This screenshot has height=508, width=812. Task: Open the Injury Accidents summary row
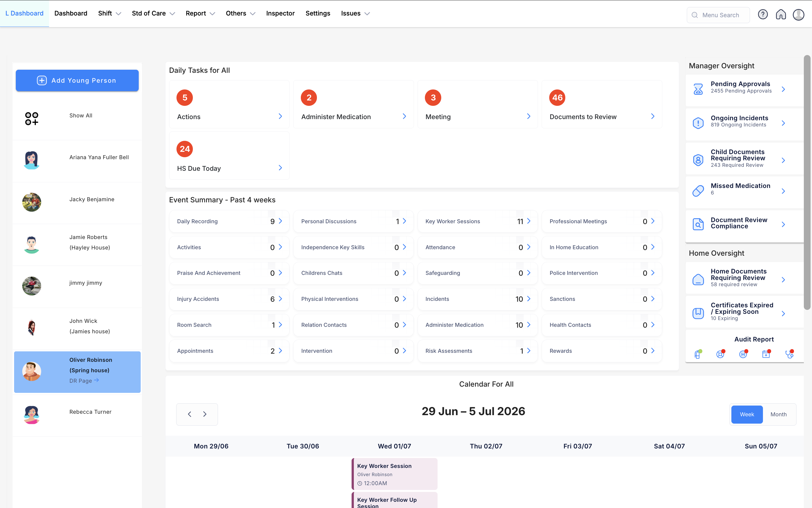[229, 299]
